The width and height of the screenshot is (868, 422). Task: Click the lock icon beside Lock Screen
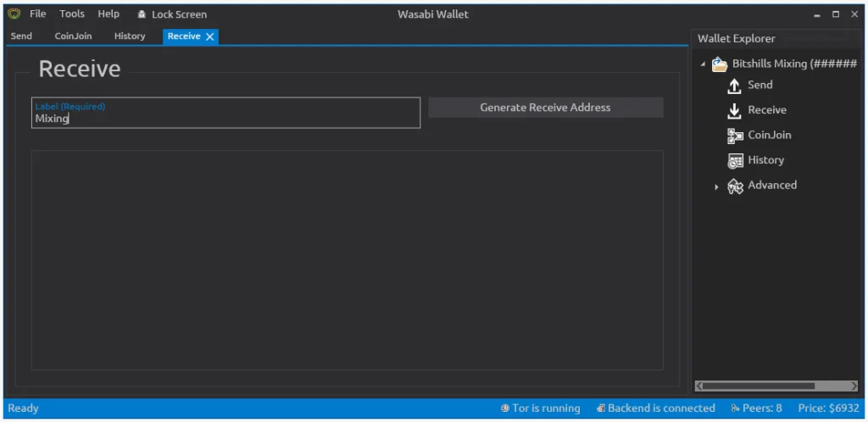point(142,14)
